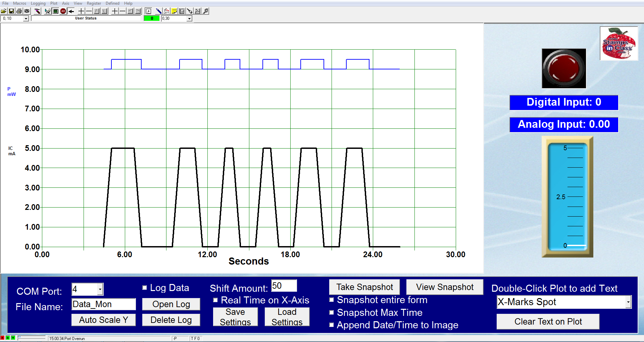Click the User Status text box
Viewport: 644px width, 342px height.
(86, 18)
